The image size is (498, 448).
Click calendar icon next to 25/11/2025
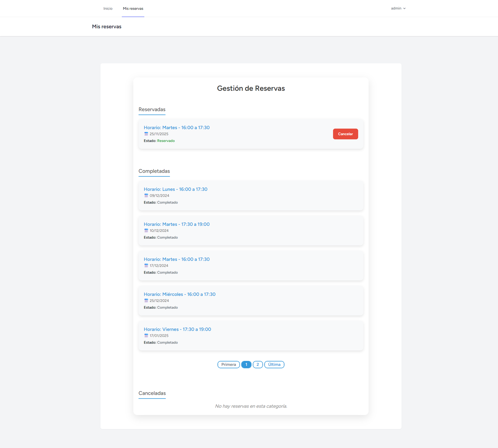pos(146,134)
